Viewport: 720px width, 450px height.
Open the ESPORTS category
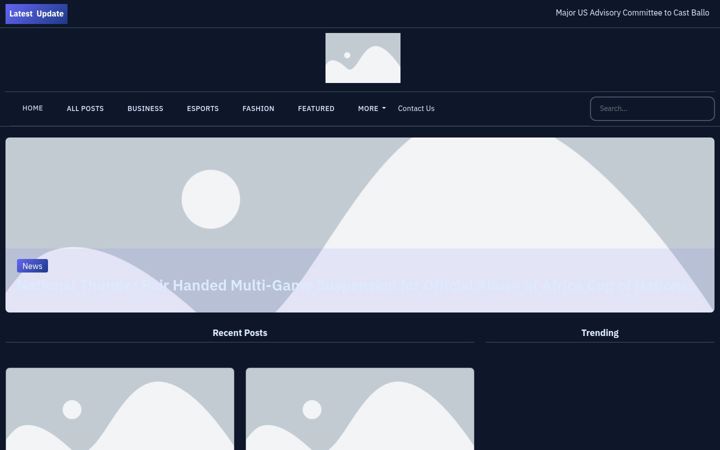[x=202, y=108]
